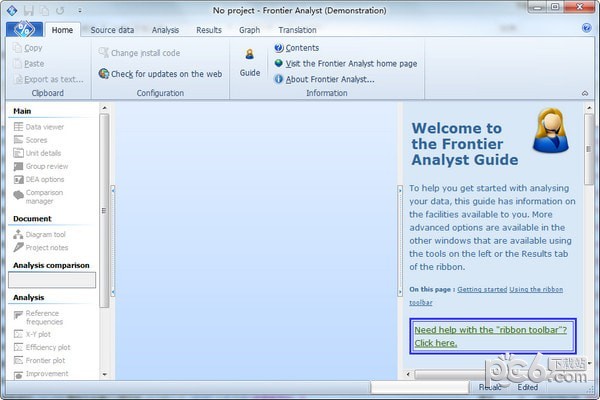This screenshot has width=600, height=400.
Task: Click the sidebar scrollbar down arrow
Action: pyautogui.click(x=104, y=374)
